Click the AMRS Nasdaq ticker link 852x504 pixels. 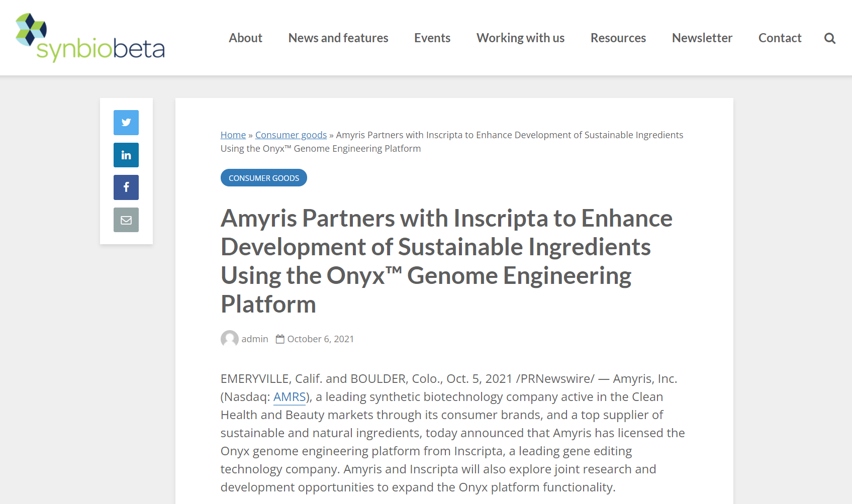coord(290,397)
